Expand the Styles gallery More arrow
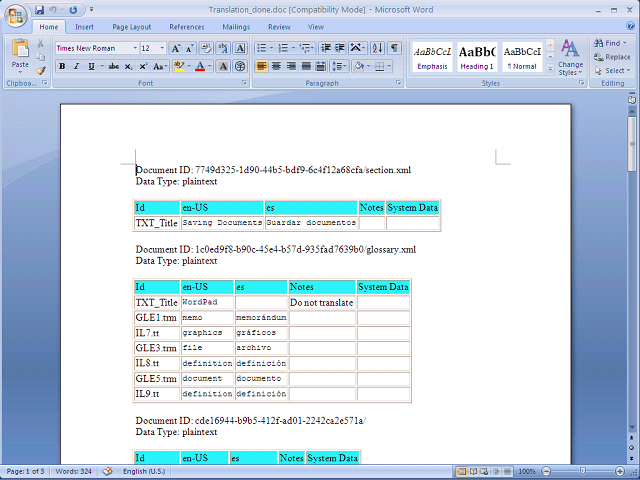This screenshot has width=640, height=480. tap(550, 70)
